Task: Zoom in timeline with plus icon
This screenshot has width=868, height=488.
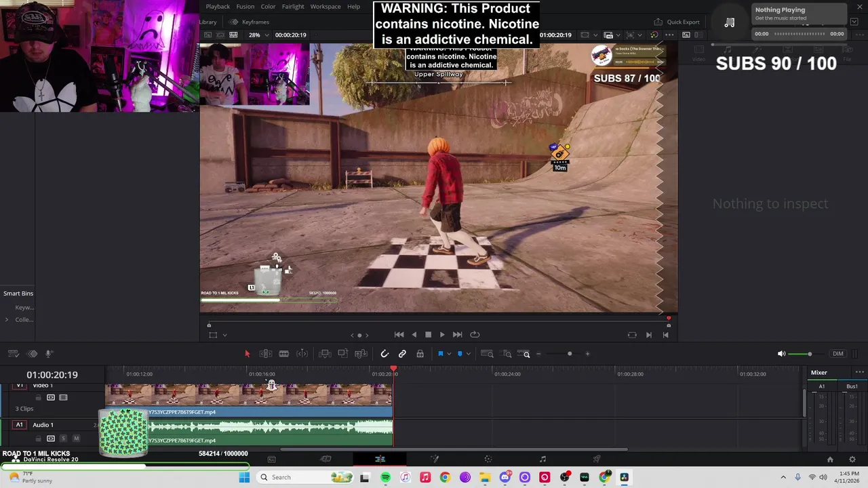Action: tap(587, 354)
